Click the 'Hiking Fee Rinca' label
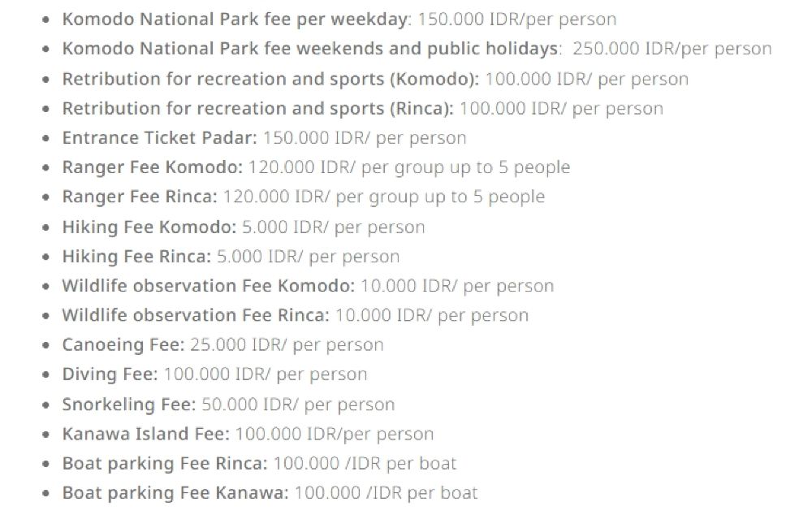Screen dimensions: 812x515 [x=136, y=256]
